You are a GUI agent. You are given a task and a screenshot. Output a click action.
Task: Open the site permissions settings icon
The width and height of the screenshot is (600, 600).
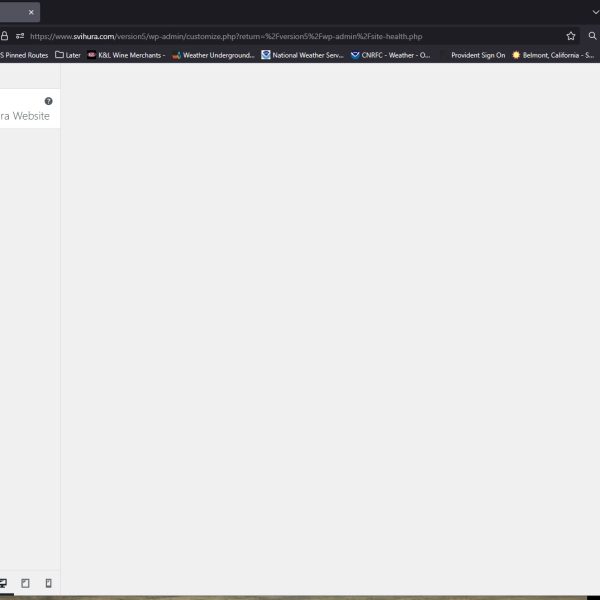coord(20,36)
